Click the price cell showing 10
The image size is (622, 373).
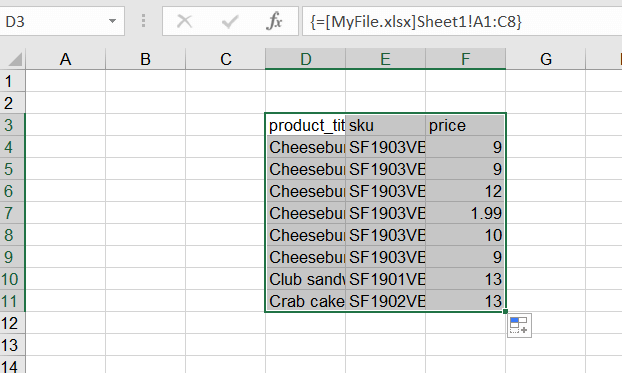point(466,235)
